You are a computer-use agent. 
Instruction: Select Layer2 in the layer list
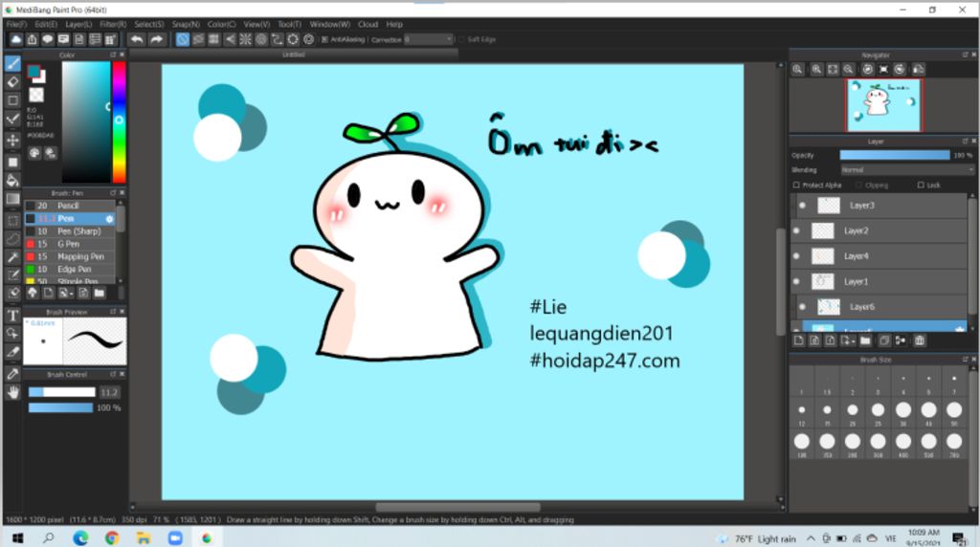pos(880,230)
